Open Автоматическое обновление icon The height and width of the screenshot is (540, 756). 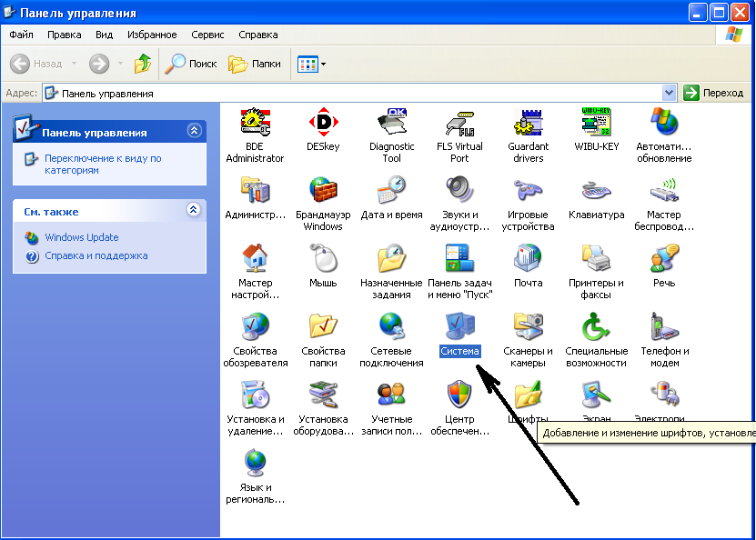[x=664, y=122]
